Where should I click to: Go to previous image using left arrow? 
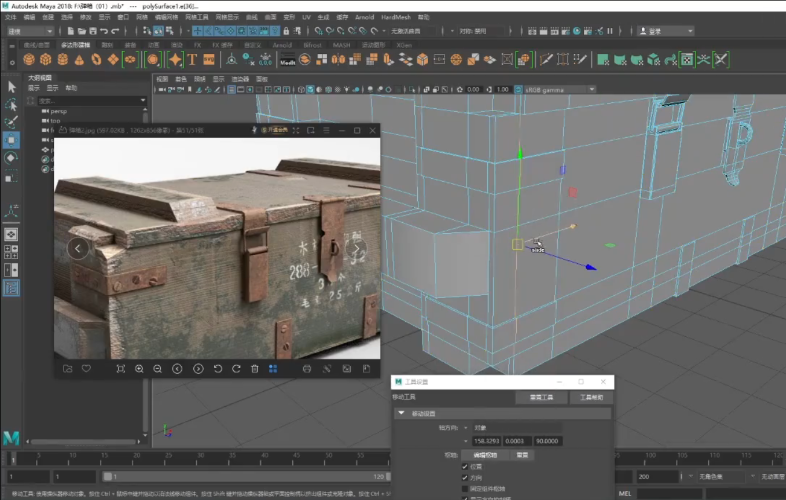pyautogui.click(x=78, y=248)
